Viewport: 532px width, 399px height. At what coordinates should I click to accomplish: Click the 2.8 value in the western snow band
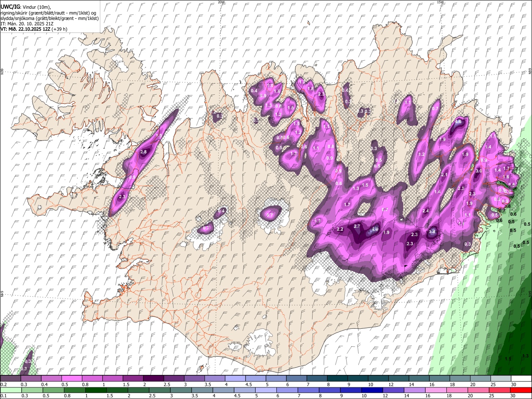coord(143,152)
